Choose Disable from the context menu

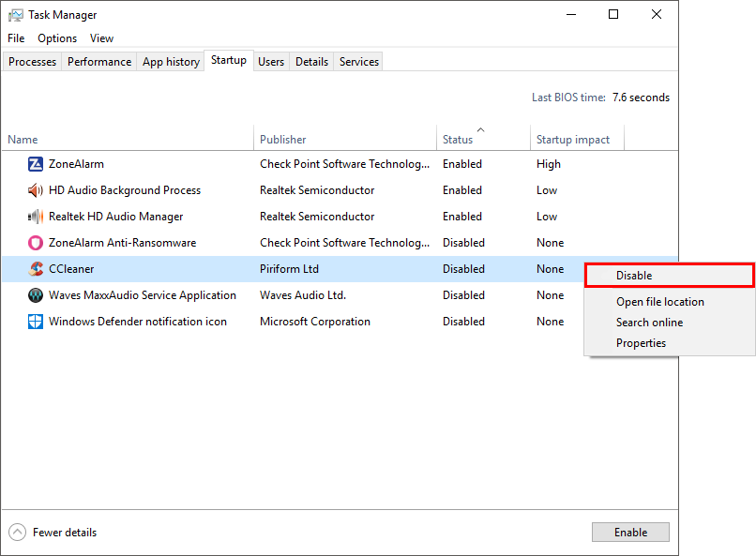point(669,276)
